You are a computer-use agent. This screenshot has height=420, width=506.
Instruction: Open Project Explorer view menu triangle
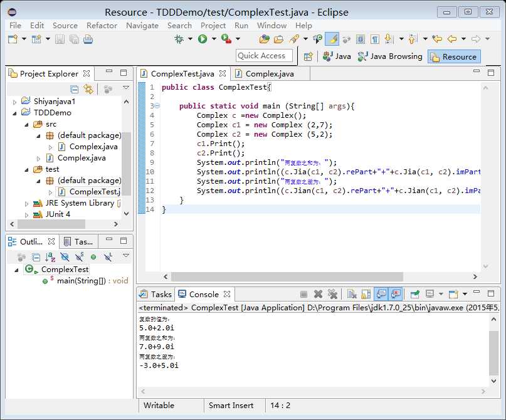(126, 88)
